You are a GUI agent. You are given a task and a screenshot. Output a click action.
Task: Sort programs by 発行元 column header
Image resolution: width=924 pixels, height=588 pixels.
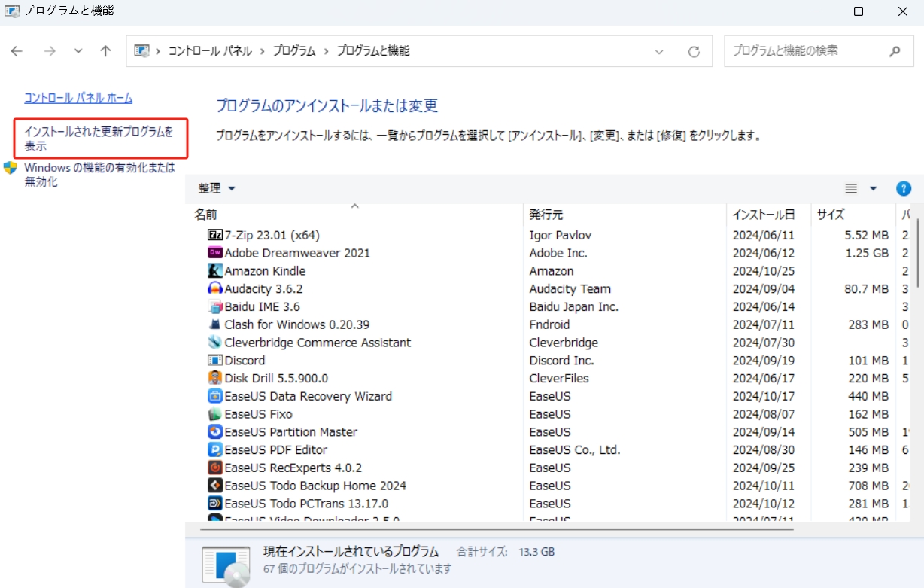[546, 215]
